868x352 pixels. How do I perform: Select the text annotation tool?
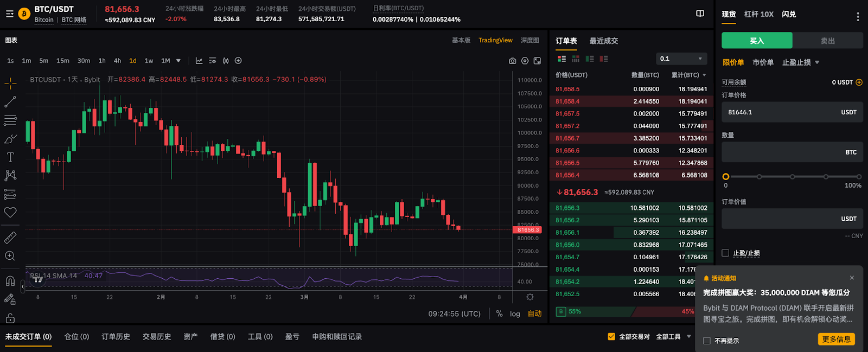10,157
